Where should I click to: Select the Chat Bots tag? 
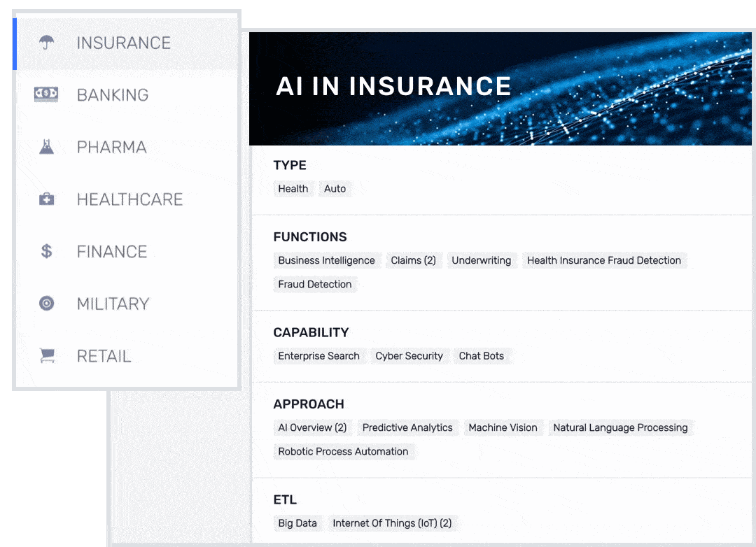[x=481, y=356]
